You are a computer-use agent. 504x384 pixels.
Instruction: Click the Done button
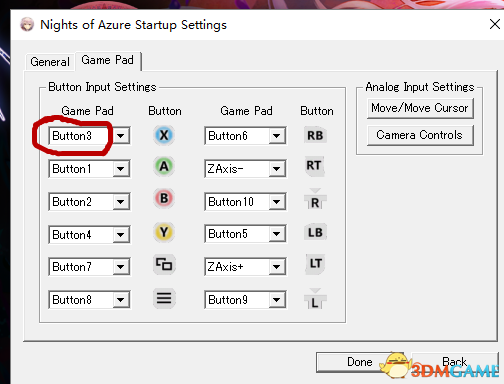(359, 362)
